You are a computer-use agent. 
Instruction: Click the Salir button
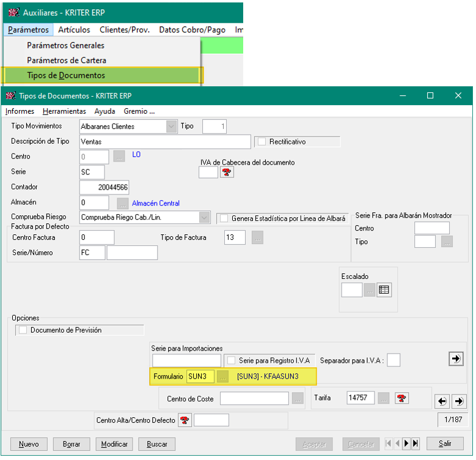444,444
